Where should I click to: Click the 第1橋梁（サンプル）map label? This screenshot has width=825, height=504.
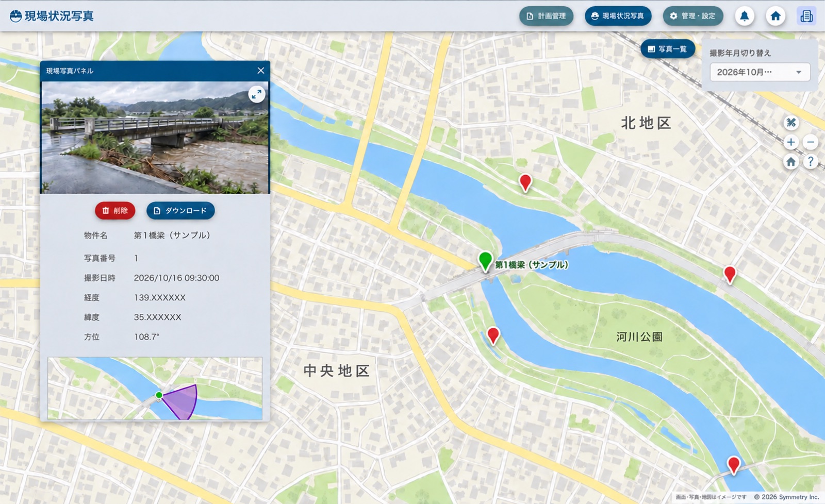point(531,264)
